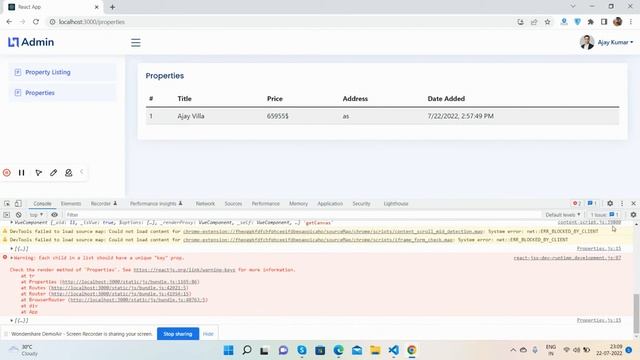Open the Chrome profile avatar
The image size is (640, 360).
pos(618,22)
